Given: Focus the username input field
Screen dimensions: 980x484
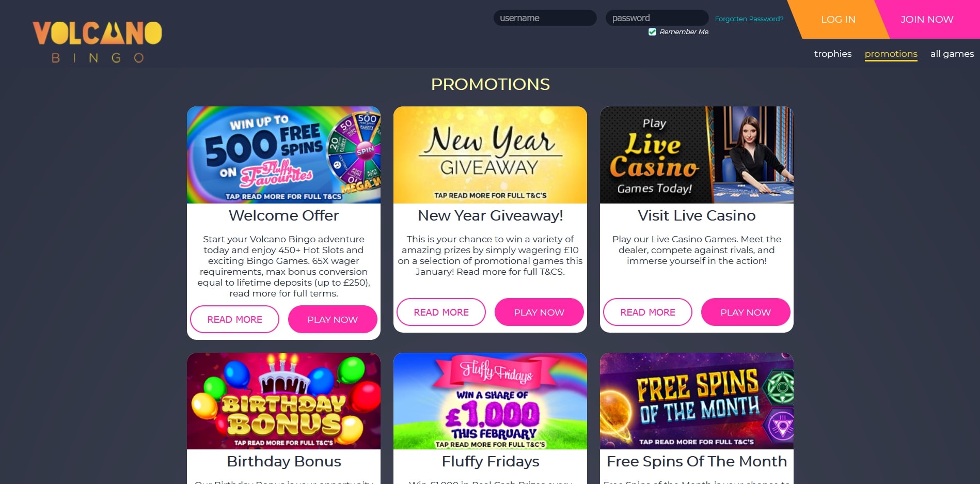Looking at the screenshot, I should 545,18.
